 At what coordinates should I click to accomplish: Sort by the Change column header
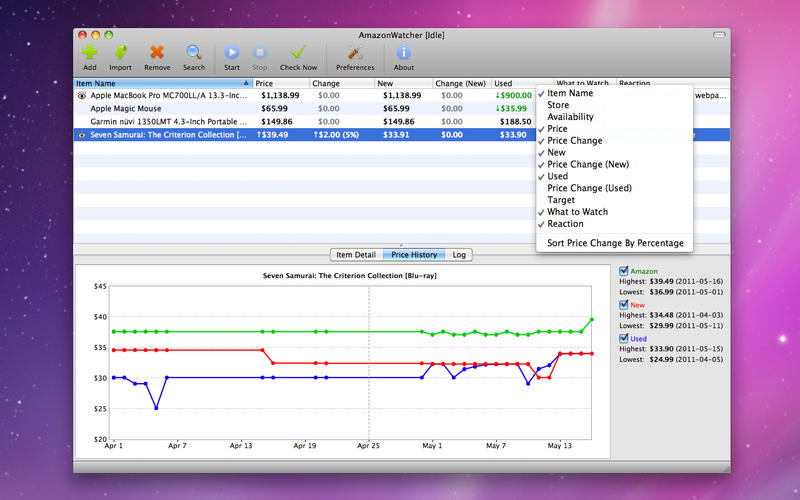click(341, 83)
